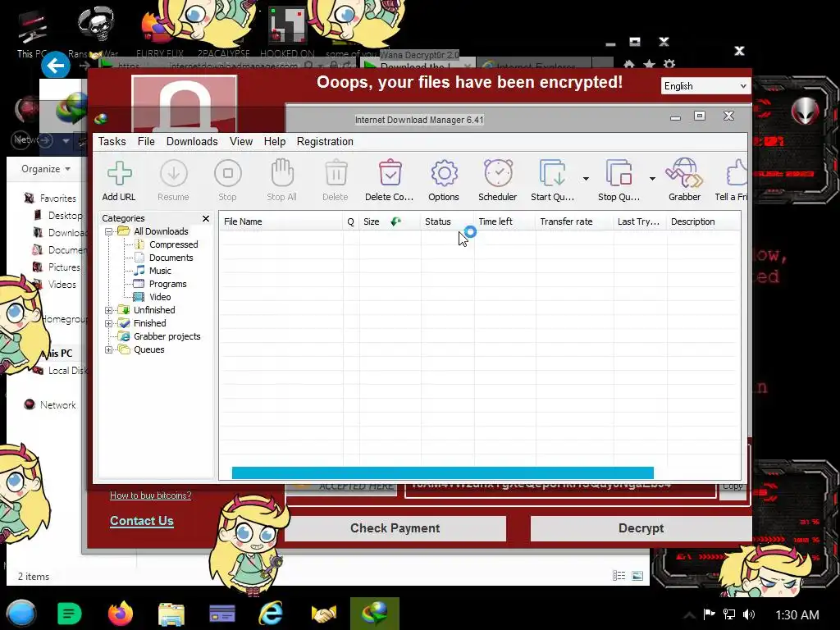Screen dimensions: 840x630
Task: Close the Categories panel
Action: (206, 218)
